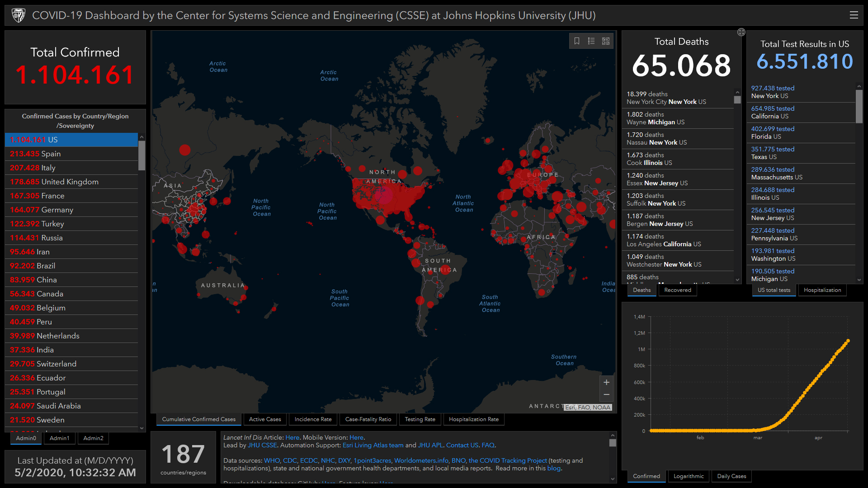The image size is (868, 488).
Task: Expand the Total Deaths panel with corner icon
Action: [x=741, y=32]
